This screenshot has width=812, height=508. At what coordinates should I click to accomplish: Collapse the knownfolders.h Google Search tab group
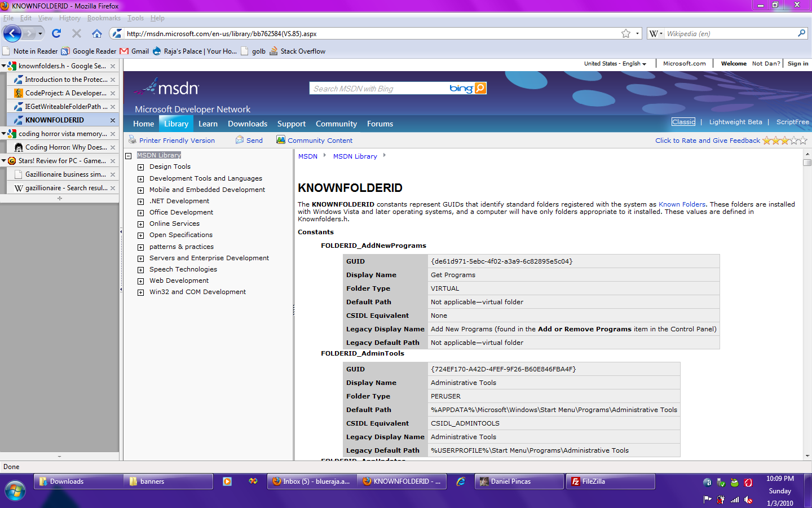pyautogui.click(x=3, y=66)
